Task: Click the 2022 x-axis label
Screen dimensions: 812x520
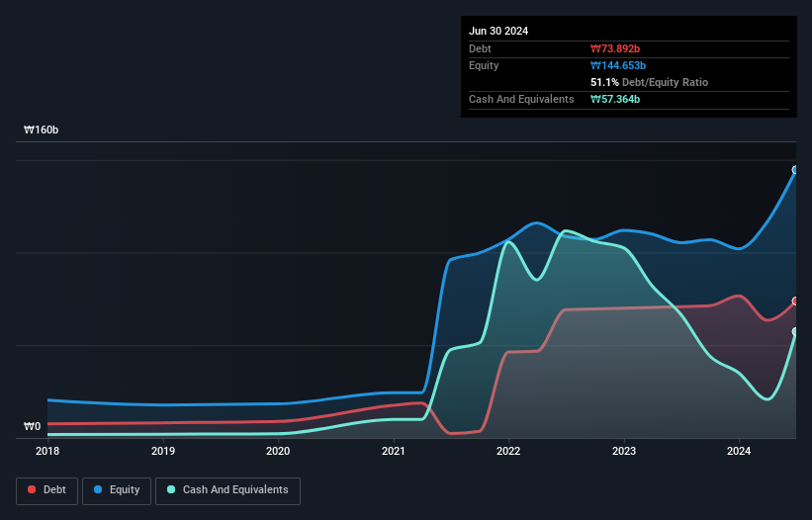Action: point(508,451)
